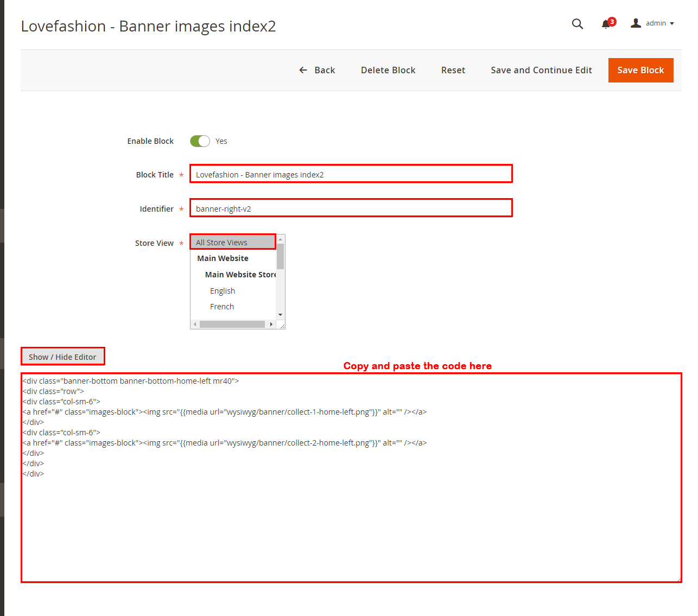Viewport: 698px width, 616px height.
Task: Click the orange Save Block button
Action: tap(640, 70)
